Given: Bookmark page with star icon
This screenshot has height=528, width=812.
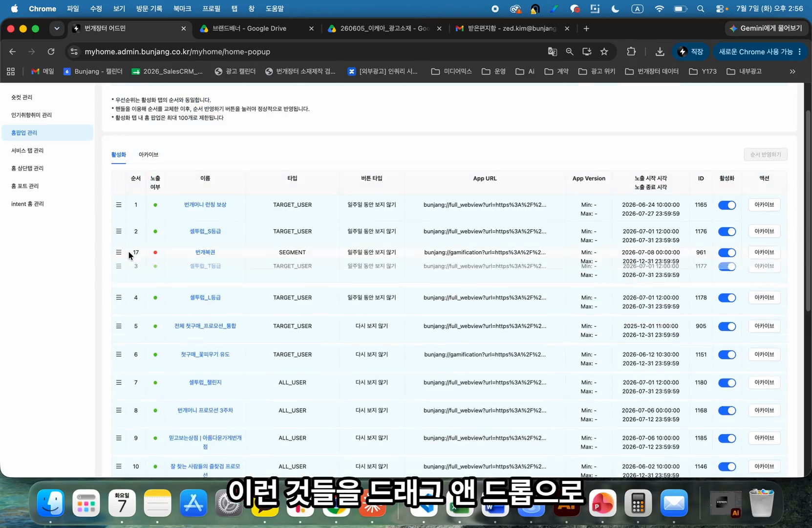Looking at the screenshot, I should coord(604,51).
